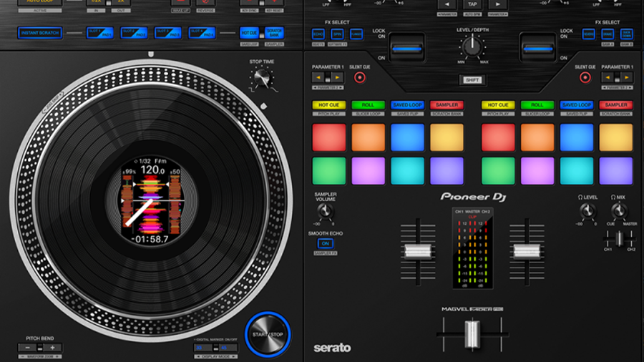Select the Reverb effect on right FX Select

pyautogui.click(x=589, y=34)
